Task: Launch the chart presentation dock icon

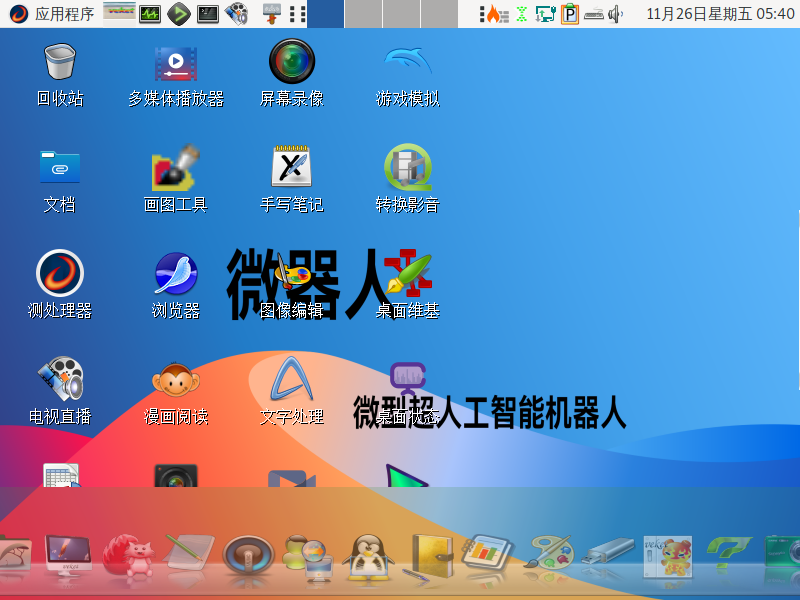Action: pyautogui.click(x=487, y=553)
